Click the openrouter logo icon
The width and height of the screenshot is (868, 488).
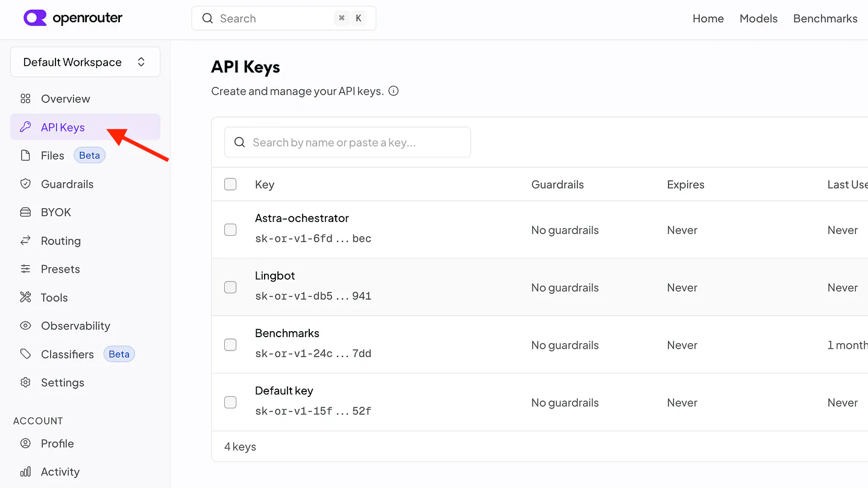[35, 18]
